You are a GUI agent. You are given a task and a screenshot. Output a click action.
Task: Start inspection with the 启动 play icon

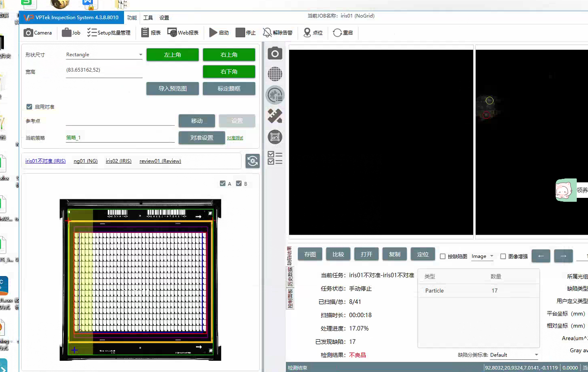point(213,33)
